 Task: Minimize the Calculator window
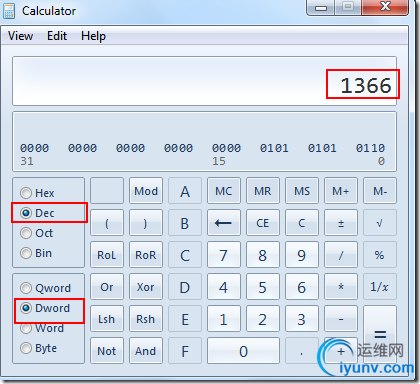(320, 7)
